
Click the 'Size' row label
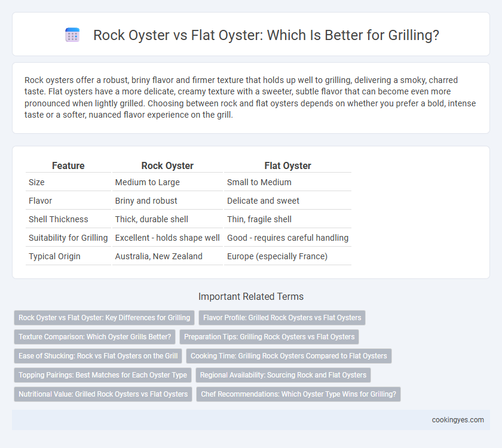point(36,182)
